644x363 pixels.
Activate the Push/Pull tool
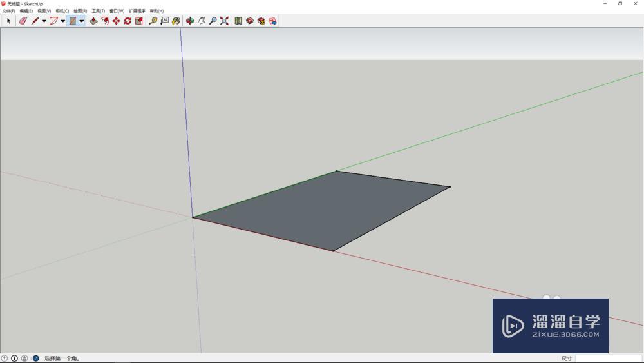(x=93, y=21)
